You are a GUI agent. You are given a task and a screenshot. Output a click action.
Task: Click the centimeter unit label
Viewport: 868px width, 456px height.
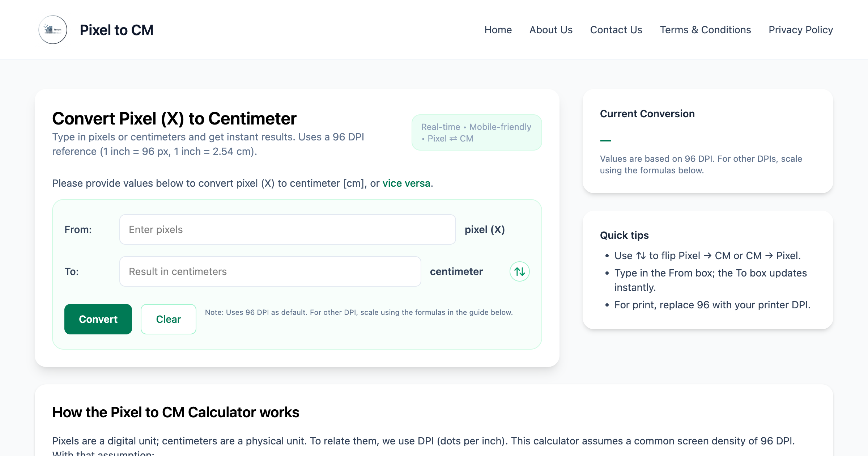click(x=456, y=271)
